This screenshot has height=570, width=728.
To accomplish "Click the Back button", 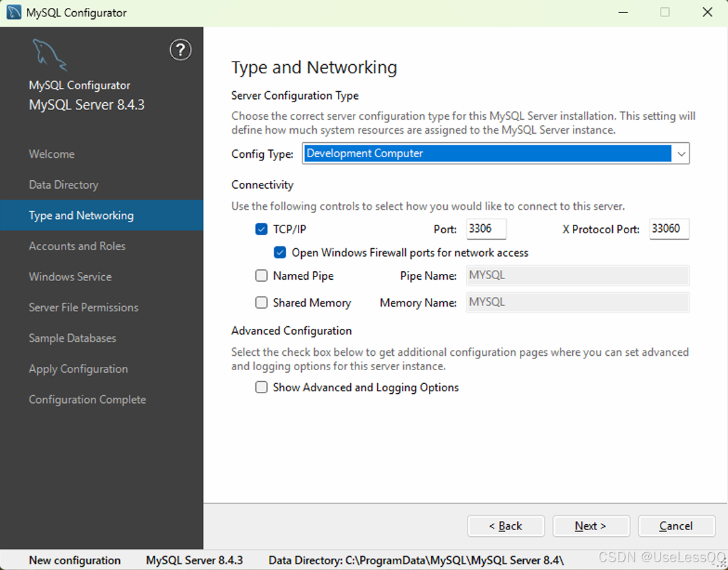I will tap(505, 526).
